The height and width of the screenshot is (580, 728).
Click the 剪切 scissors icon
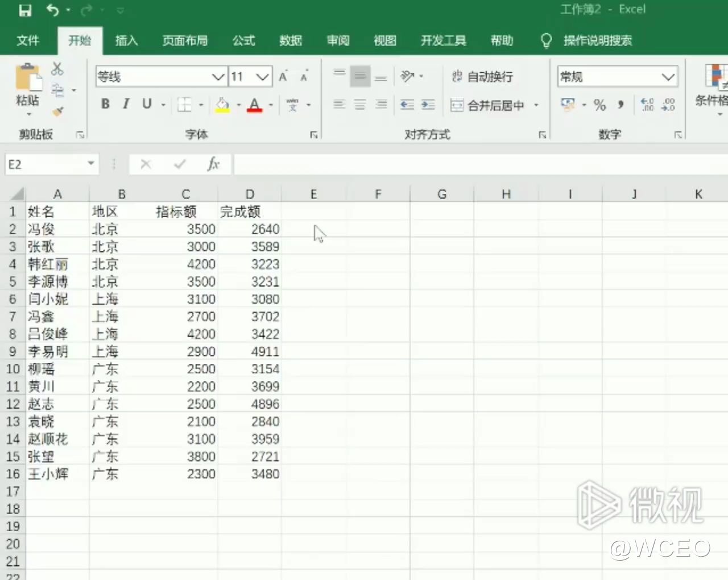pos(57,68)
